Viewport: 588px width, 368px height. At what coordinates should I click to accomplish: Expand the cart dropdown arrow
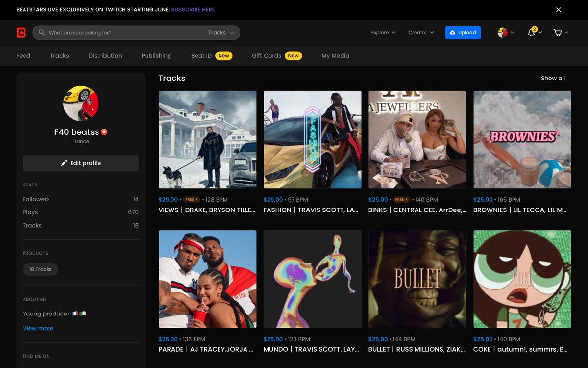pyautogui.click(x=566, y=33)
